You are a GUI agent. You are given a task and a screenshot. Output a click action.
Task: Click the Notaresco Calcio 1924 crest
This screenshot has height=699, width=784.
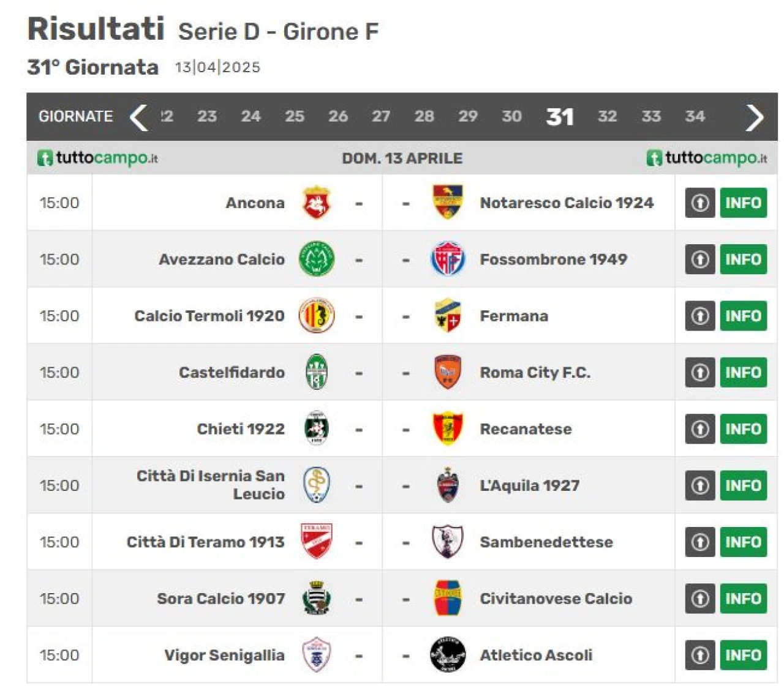click(x=448, y=203)
